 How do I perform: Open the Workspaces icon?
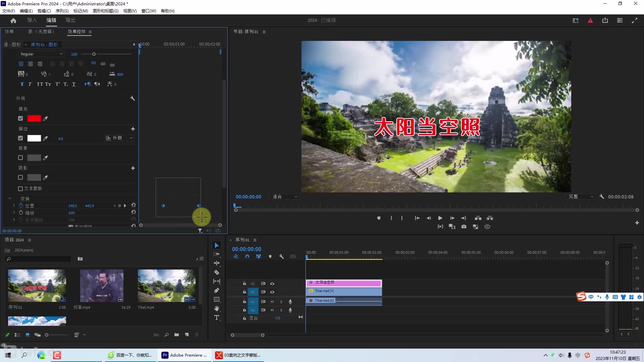[x=620, y=20]
